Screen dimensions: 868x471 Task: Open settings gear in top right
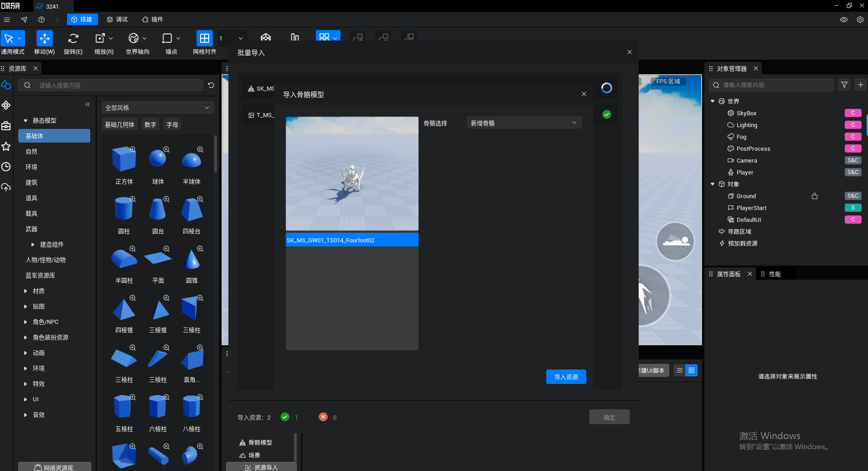pyautogui.click(x=860, y=20)
